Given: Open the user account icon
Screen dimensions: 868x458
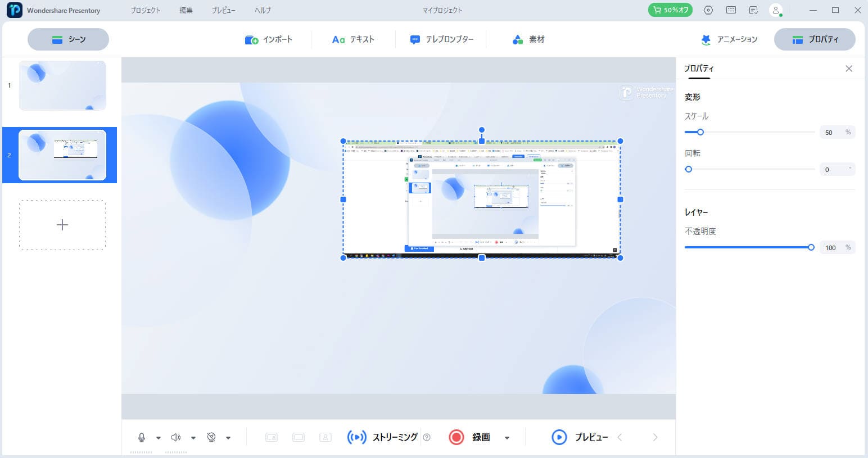Looking at the screenshot, I should (776, 10).
